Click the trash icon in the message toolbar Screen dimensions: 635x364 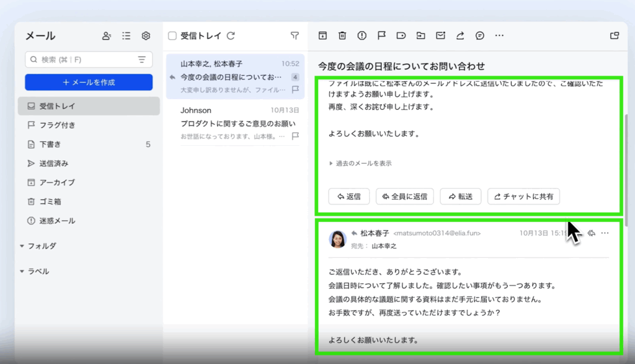(x=342, y=36)
